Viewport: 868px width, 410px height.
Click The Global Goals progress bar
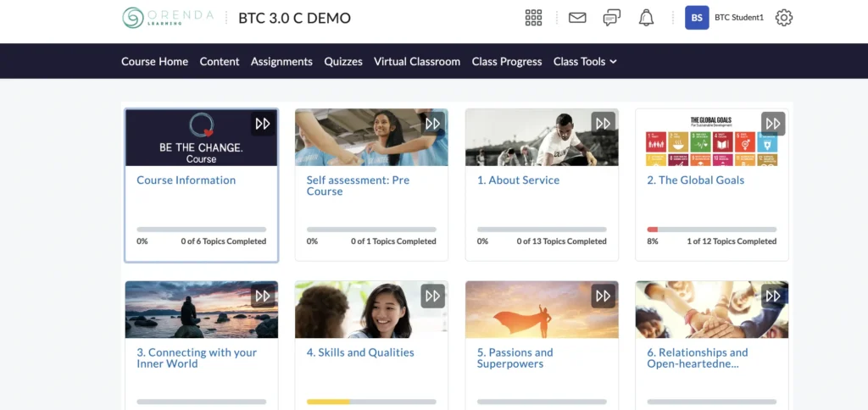(x=711, y=230)
